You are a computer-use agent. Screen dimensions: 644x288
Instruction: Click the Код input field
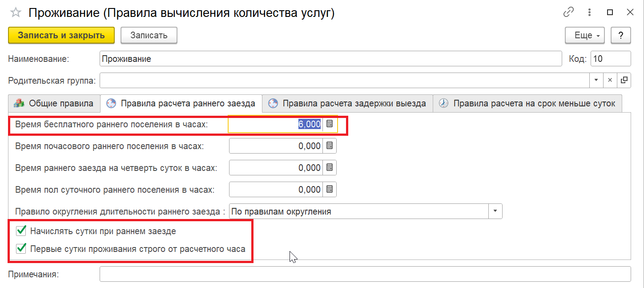click(x=611, y=59)
